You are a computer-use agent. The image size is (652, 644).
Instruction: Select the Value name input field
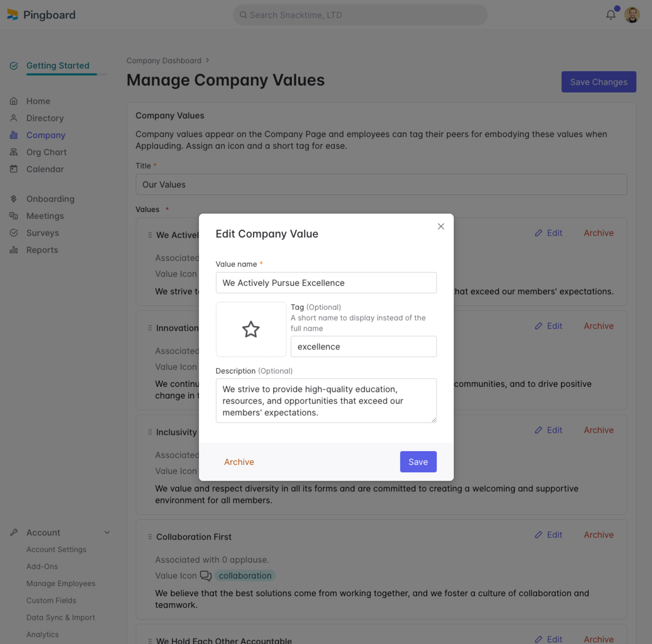click(326, 282)
